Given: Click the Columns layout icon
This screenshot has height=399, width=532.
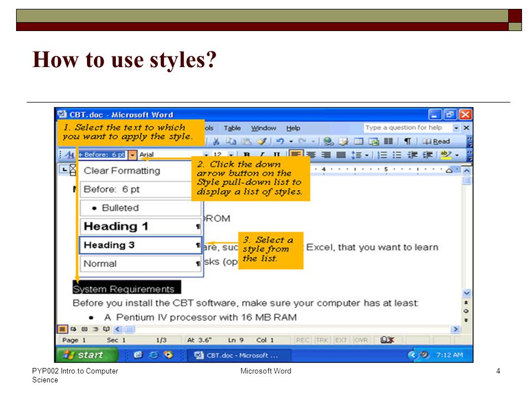Looking at the screenshot, I should (388, 141).
